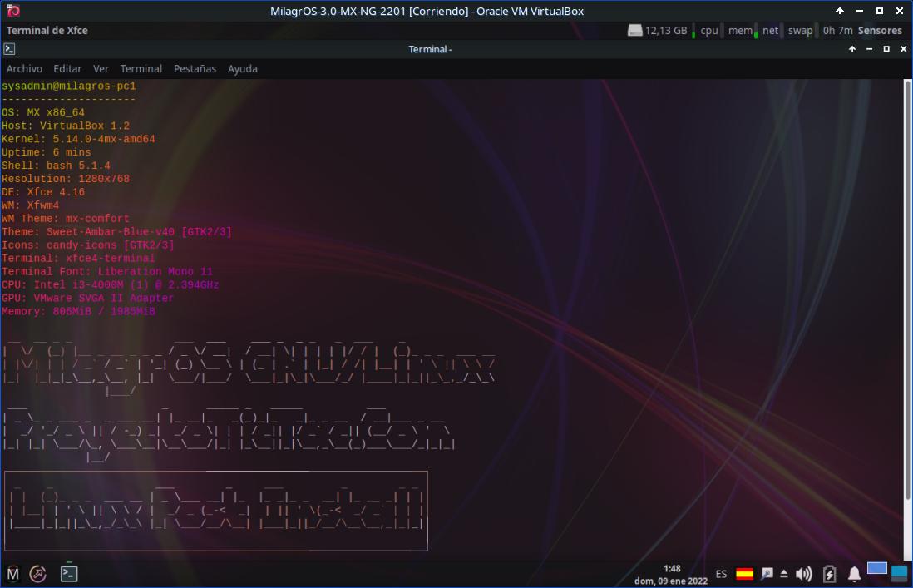This screenshot has width=913, height=588.
Task: Expand the Pestañas menu
Action: pyautogui.click(x=195, y=69)
